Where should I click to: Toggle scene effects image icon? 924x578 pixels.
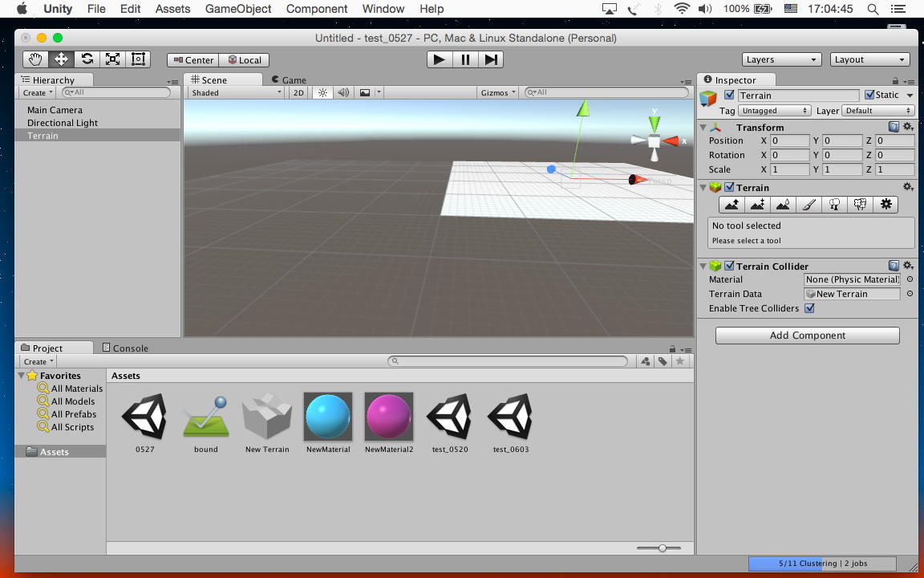click(365, 92)
